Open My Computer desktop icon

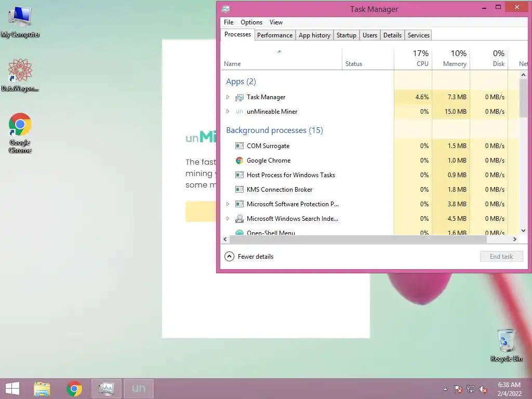(x=20, y=21)
